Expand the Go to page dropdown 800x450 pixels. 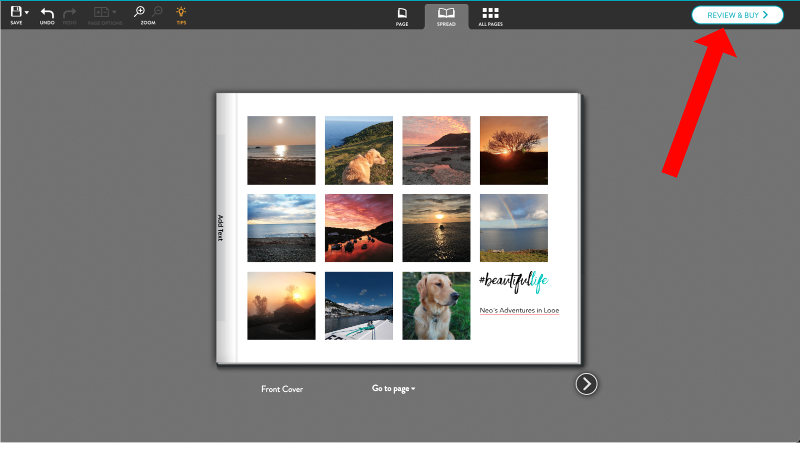tap(393, 389)
